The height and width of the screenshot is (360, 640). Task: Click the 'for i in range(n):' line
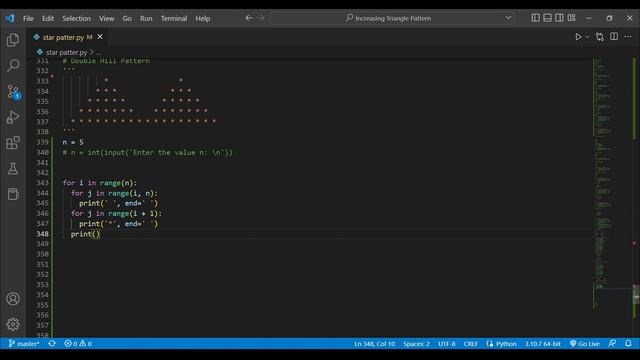tap(100, 183)
